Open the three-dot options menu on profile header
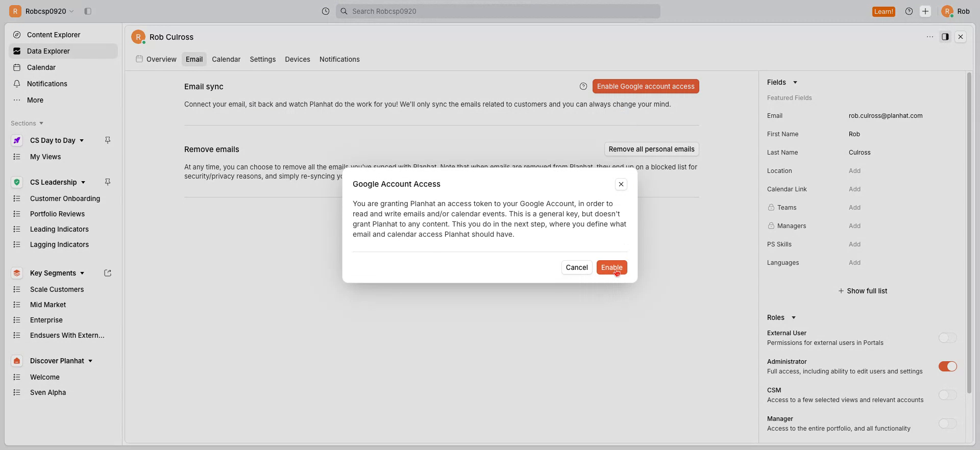The image size is (980, 450). [930, 37]
